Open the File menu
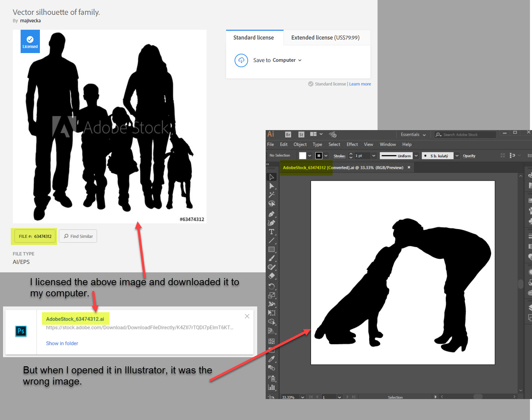 click(270, 145)
